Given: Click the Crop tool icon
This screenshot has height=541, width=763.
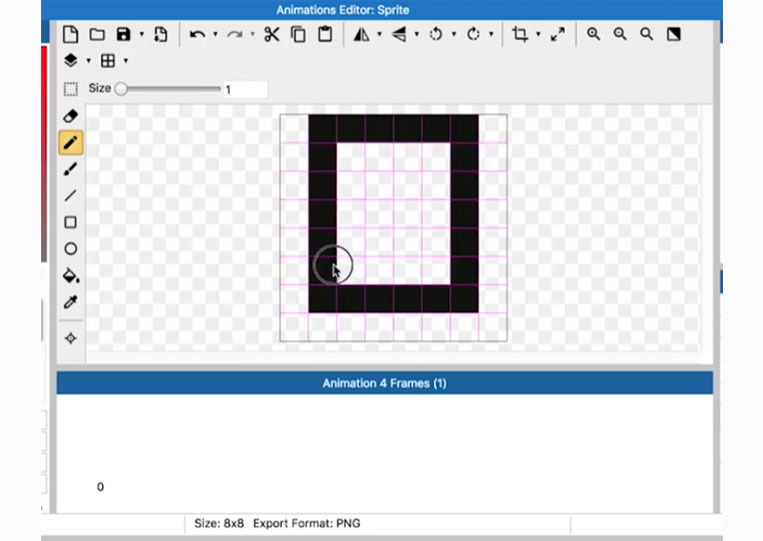Looking at the screenshot, I should tap(520, 34).
